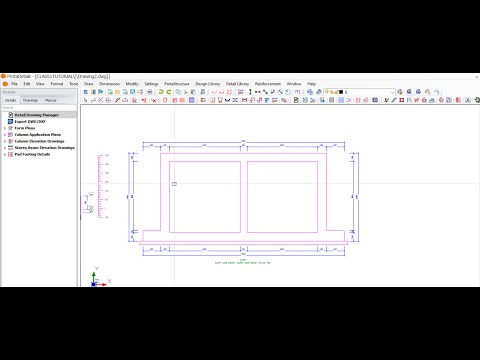Select Export DWG/DXF in the tree
The image size is (480, 360).
[30, 121]
